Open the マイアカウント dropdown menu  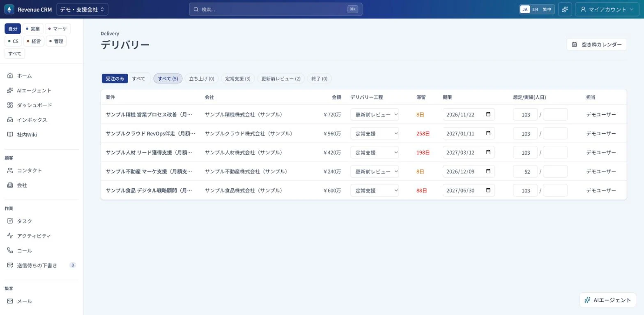[607, 9]
